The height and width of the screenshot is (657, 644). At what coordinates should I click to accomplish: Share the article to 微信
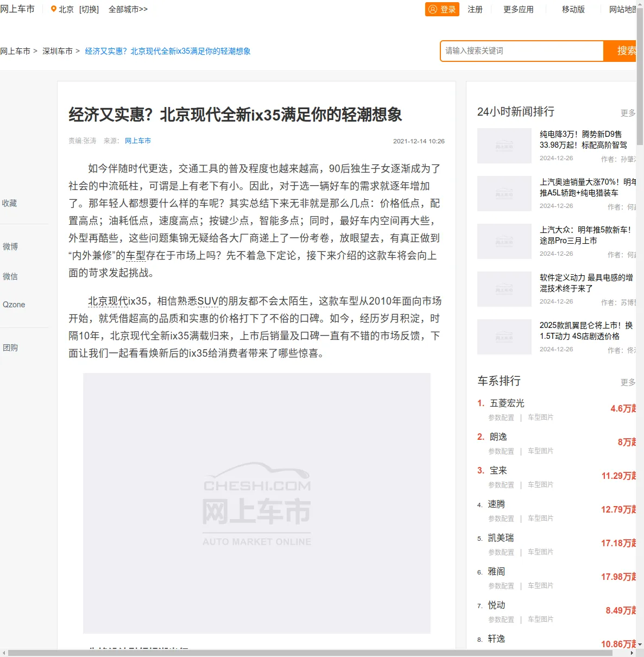pyautogui.click(x=10, y=276)
